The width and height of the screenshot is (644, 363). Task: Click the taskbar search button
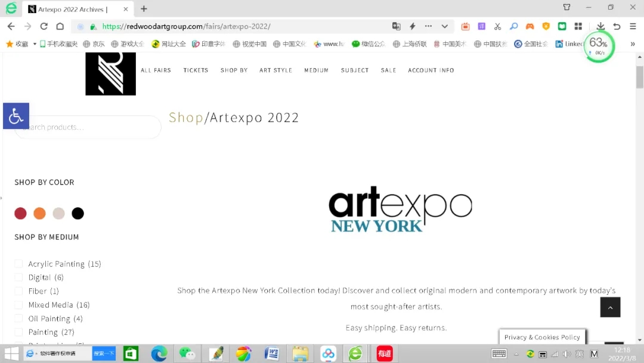104,353
